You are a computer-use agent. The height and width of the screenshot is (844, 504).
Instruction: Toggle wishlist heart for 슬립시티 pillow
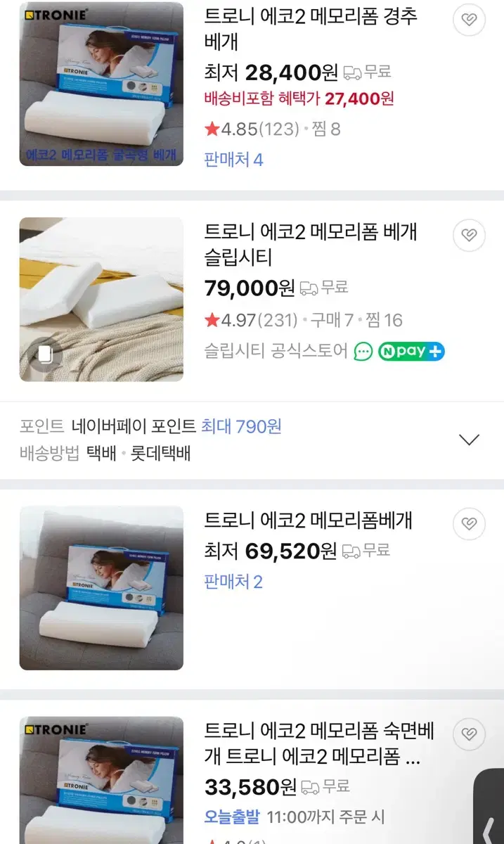click(x=469, y=235)
